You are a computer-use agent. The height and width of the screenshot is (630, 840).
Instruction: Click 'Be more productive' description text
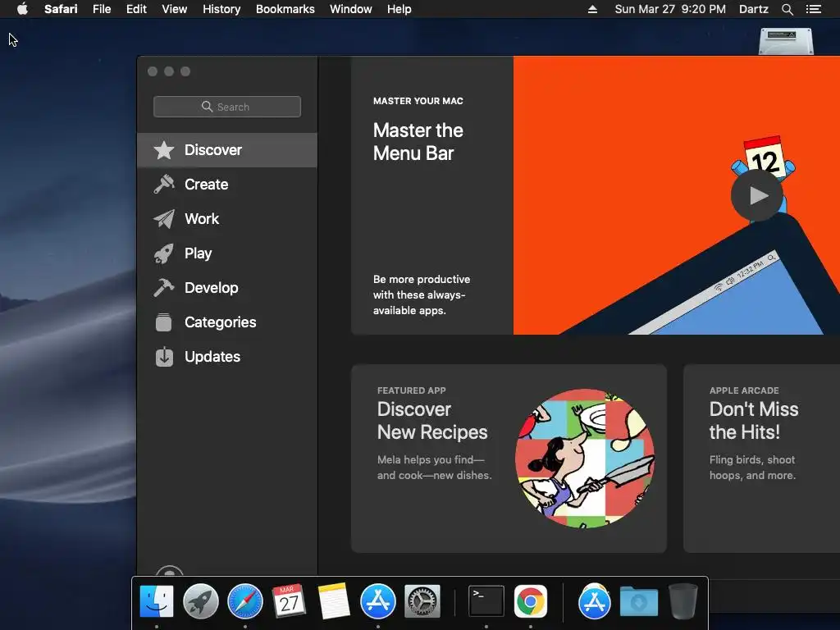pyautogui.click(x=422, y=294)
